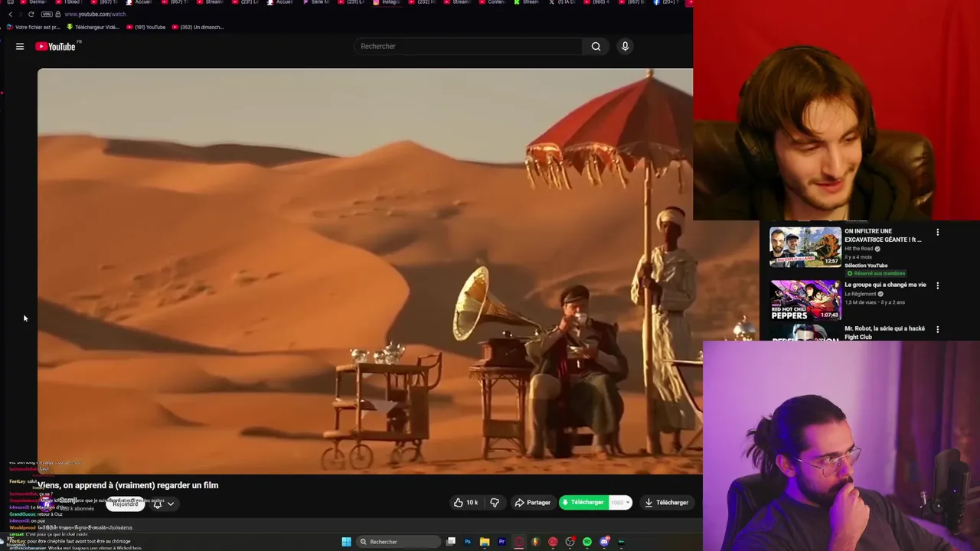
Task: Like the video with the 10 k thumbs-up
Action: (x=466, y=503)
